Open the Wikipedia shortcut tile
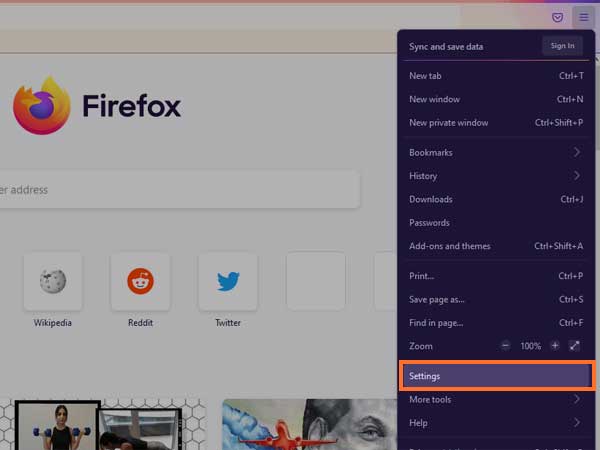This screenshot has width=600, height=450. [x=53, y=281]
